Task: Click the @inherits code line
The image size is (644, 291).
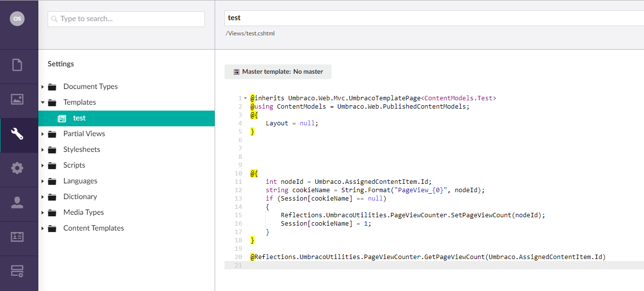Action: pos(373,98)
